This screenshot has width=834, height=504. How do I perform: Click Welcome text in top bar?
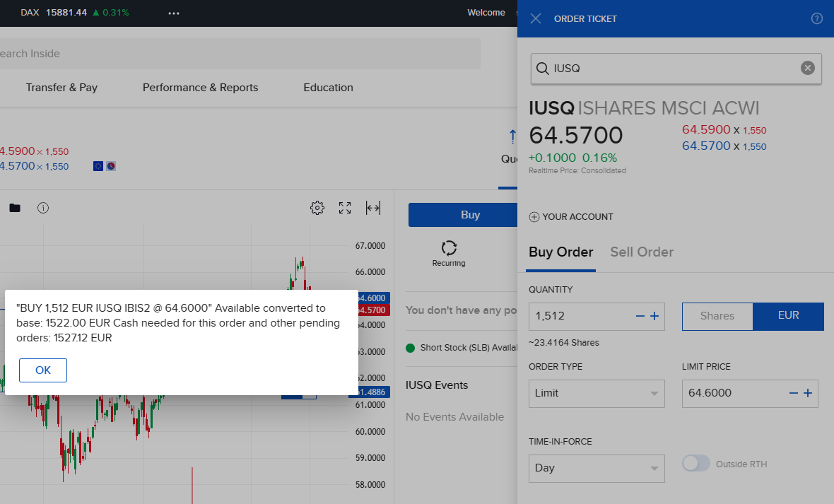(x=486, y=12)
